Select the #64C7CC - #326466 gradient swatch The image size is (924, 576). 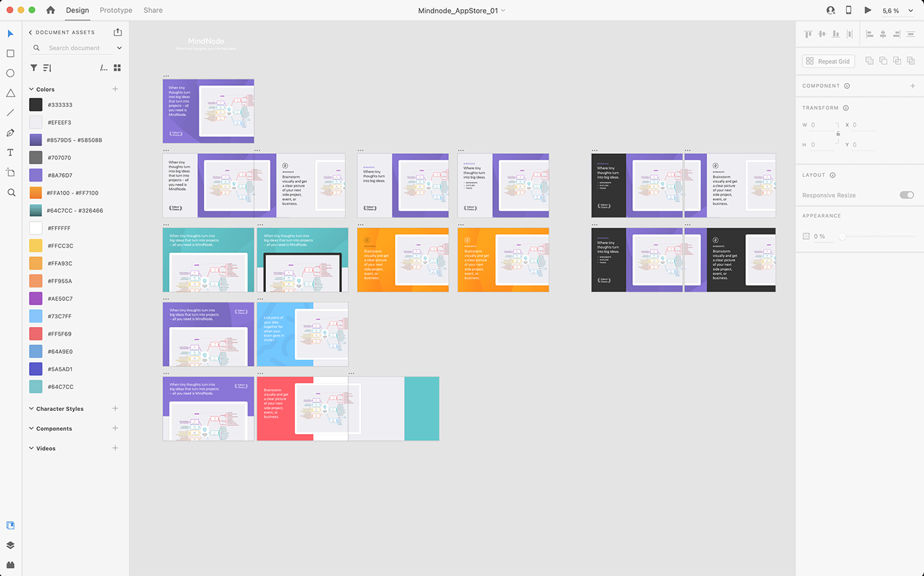point(36,210)
